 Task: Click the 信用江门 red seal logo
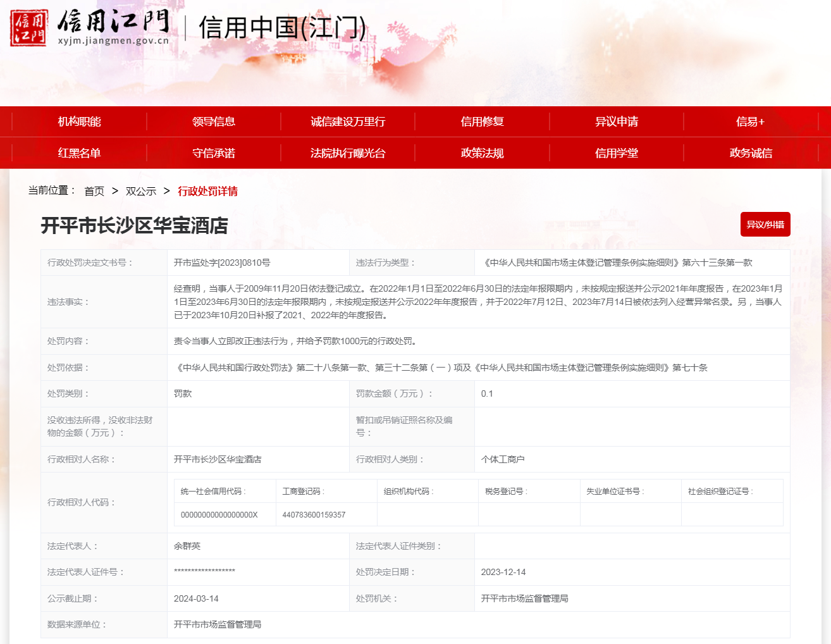pyautogui.click(x=28, y=28)
